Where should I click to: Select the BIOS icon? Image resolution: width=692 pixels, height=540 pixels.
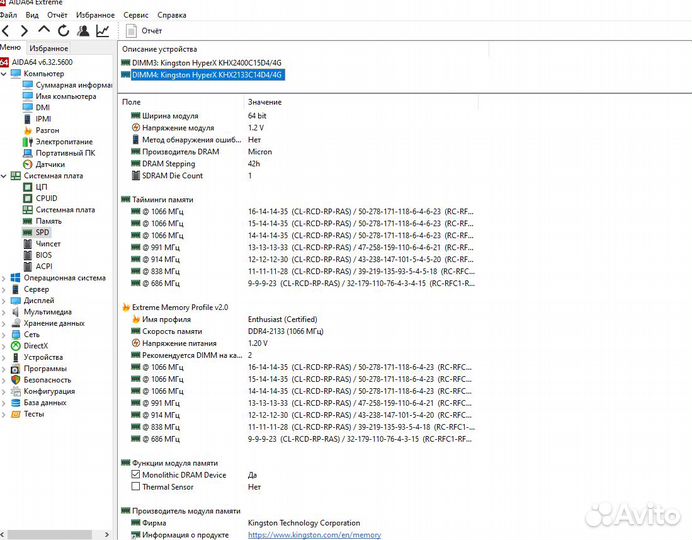click(28, 255)
